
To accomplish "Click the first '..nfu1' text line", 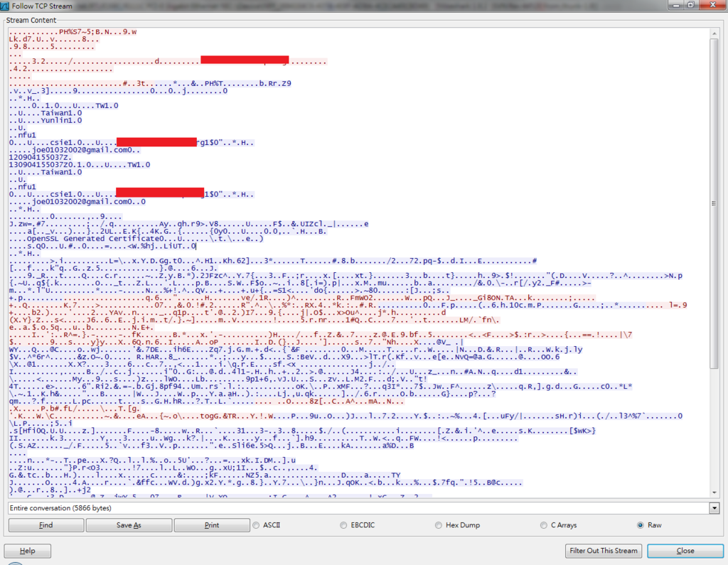I will [x=22, y=135].
